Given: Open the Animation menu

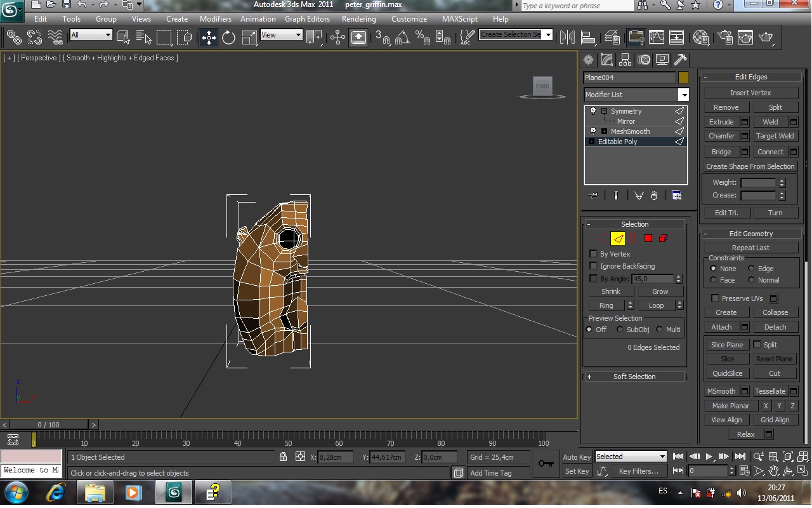Looking at the screenshot, I should coord(258,19).
